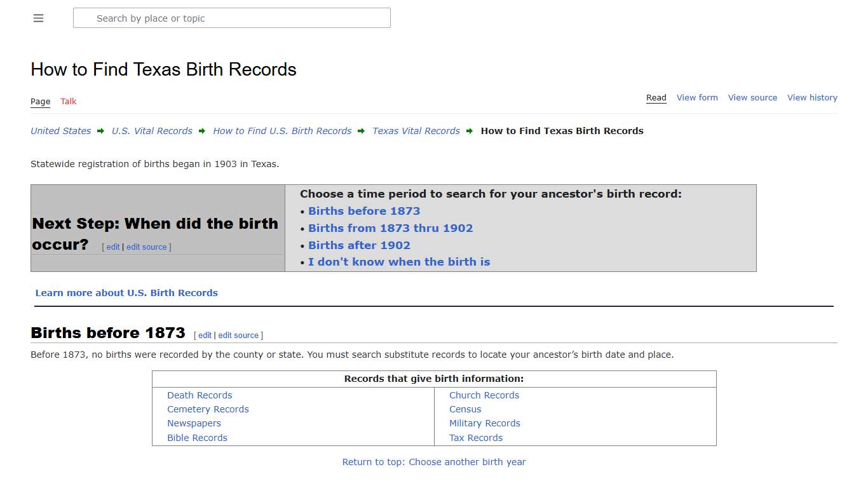Select Births from 1873 thru 1902

pyautogui.click(x=390, y=228)
